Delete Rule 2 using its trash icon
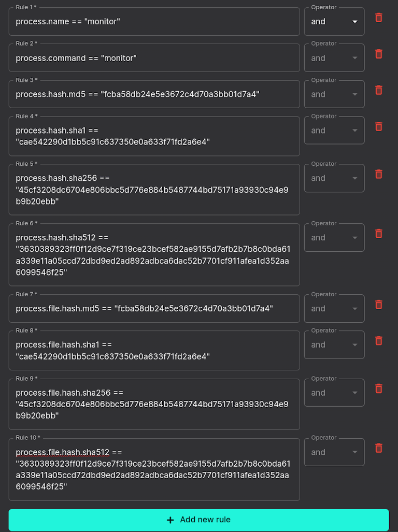 pyautogui.click(x=378, y=54)
